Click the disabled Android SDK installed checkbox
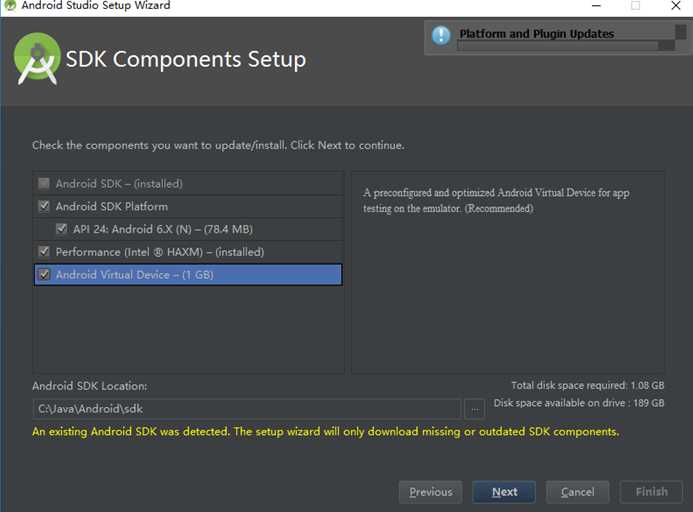 tap(44, 183)
